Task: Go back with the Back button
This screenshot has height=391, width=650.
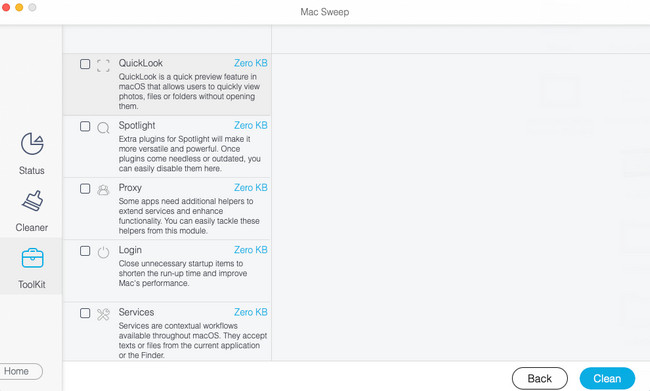Action: coord(540,378)
